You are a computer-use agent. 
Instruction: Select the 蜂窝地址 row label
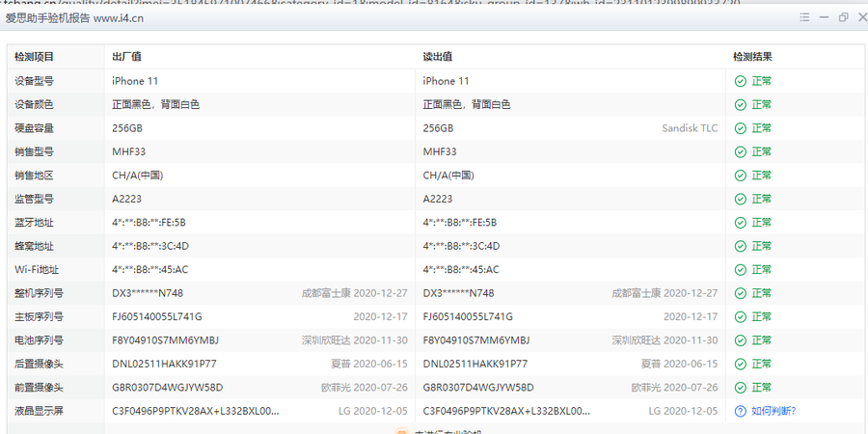[x=35, y=246]
